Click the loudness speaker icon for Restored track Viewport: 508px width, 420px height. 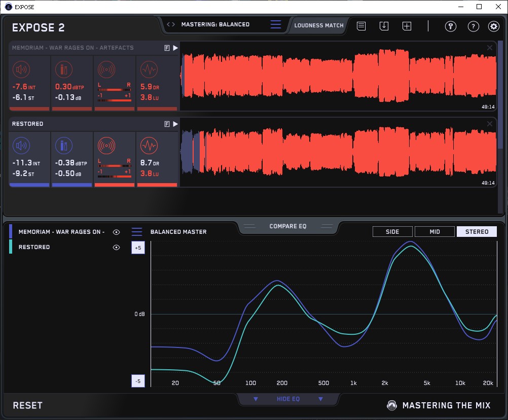[21, 146]
